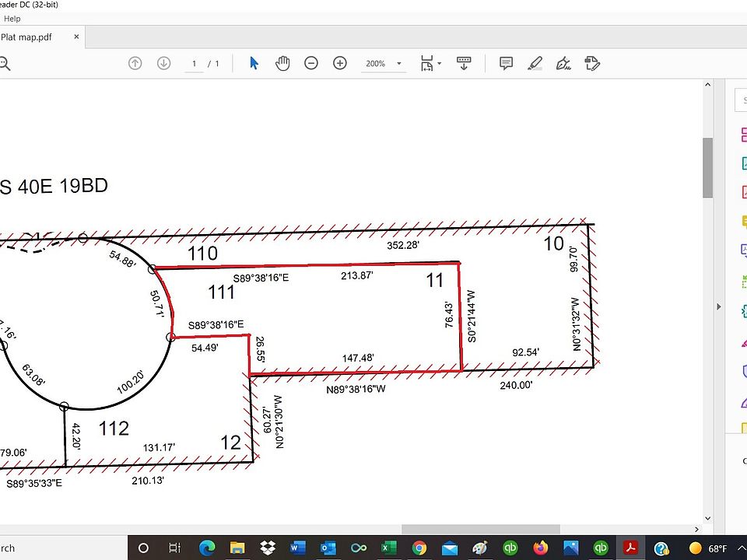
Task: Click the fit page display icon
Action: (x=426, y=63)
